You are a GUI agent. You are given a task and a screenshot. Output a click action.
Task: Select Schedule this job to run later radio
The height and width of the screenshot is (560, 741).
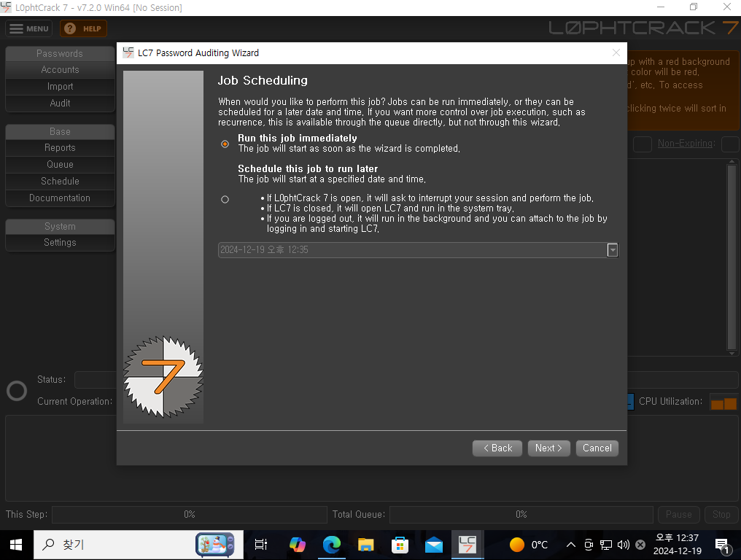click(225, 199)
